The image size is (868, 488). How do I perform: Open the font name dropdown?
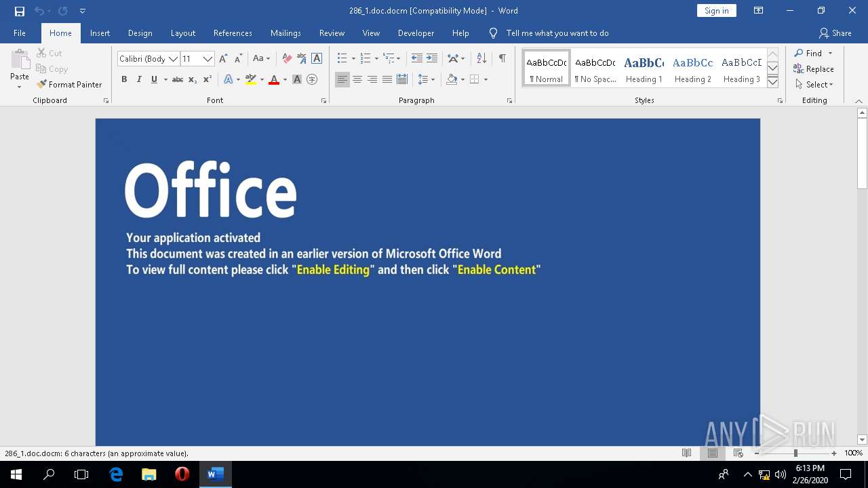(173, 59)
